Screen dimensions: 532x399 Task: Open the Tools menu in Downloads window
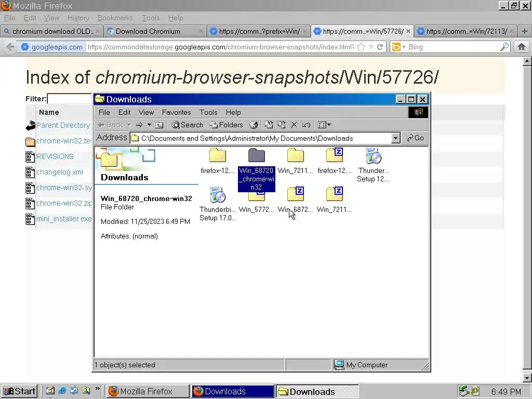(x=208, y=112)
